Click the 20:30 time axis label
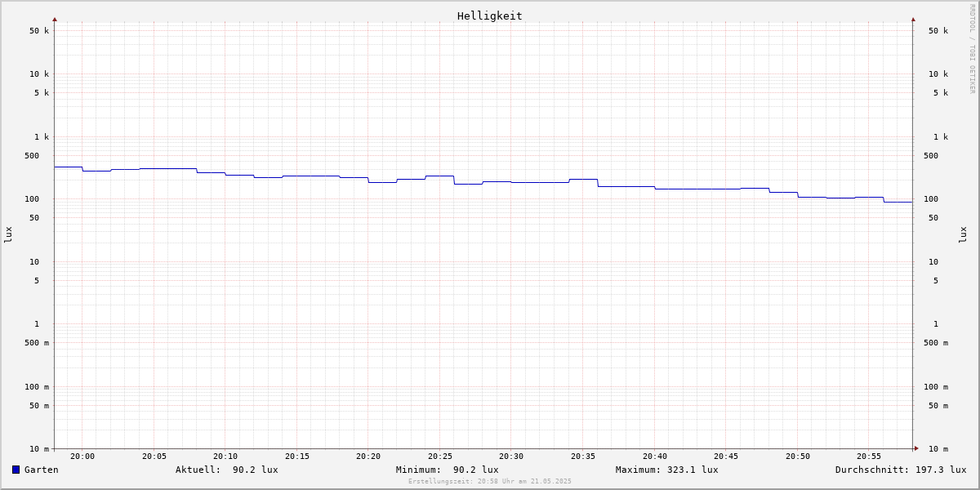The image size is (980, 490). [511, 457]
